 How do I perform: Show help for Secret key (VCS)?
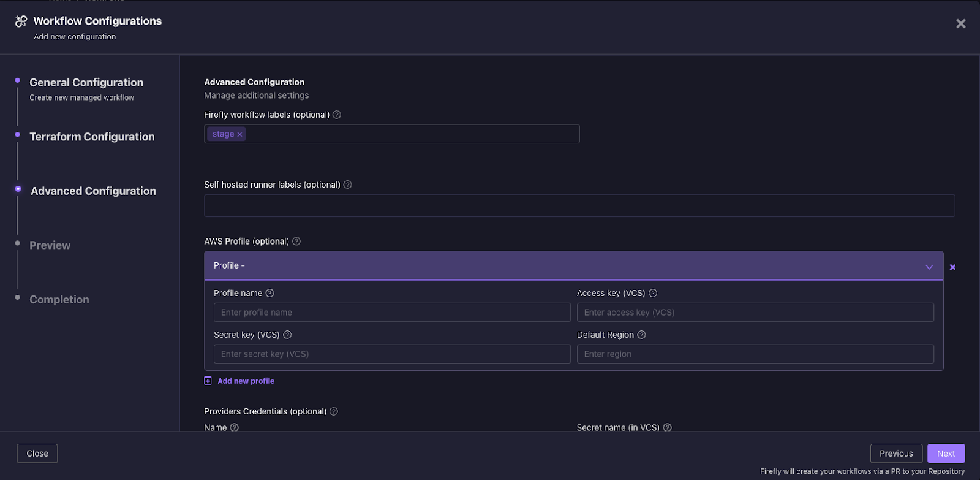pos(287,335)
